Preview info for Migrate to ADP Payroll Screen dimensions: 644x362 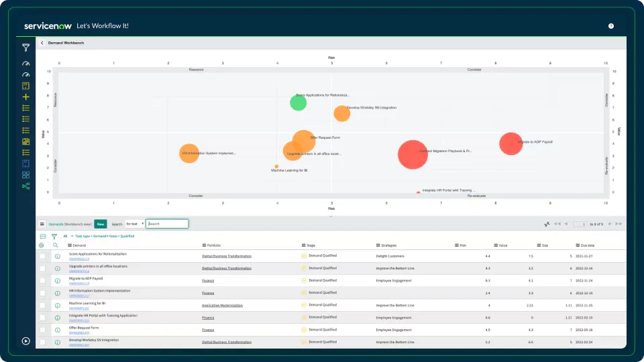[x=58, y=281]
